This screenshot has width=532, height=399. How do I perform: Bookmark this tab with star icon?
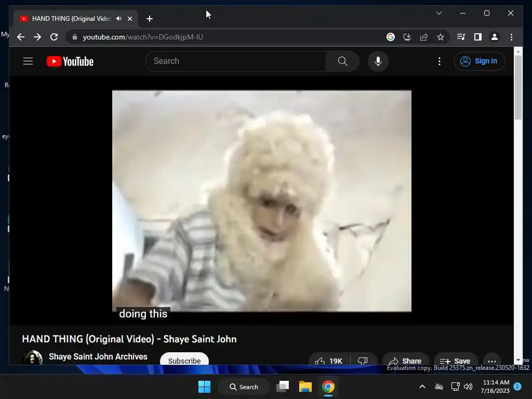(x=441, y=37)
